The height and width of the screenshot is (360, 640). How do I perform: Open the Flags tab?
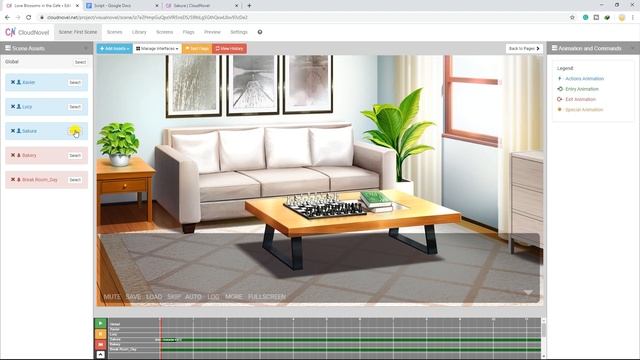(x=188, y=32)
